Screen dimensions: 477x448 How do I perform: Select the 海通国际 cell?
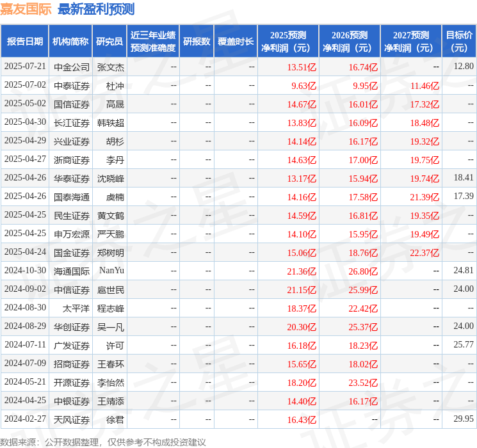[72, 271]
